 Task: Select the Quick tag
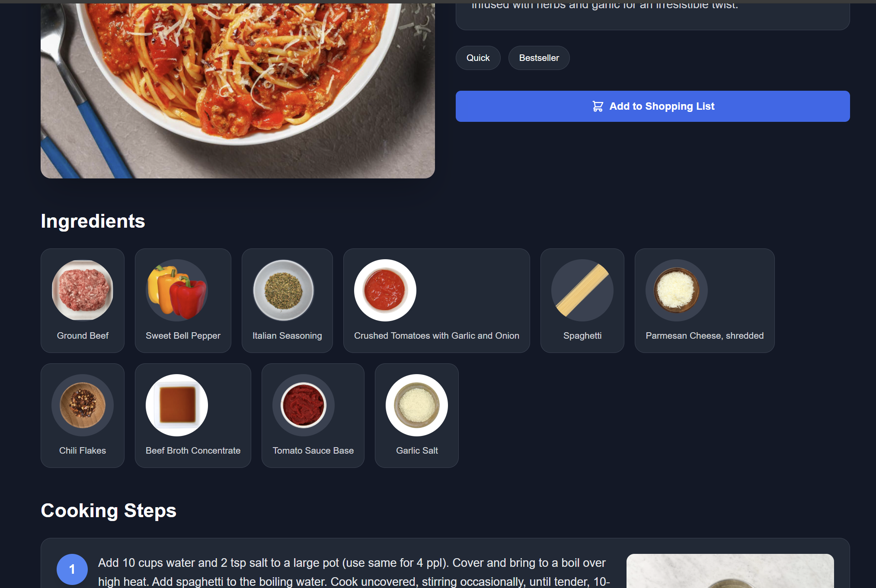(478, 58)
